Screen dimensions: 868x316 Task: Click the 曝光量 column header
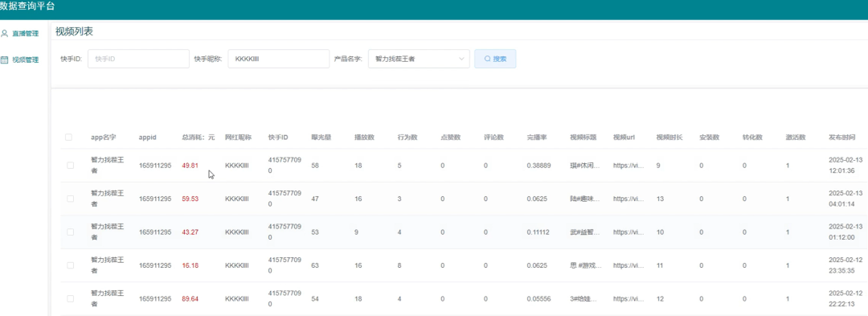point(321,137)
